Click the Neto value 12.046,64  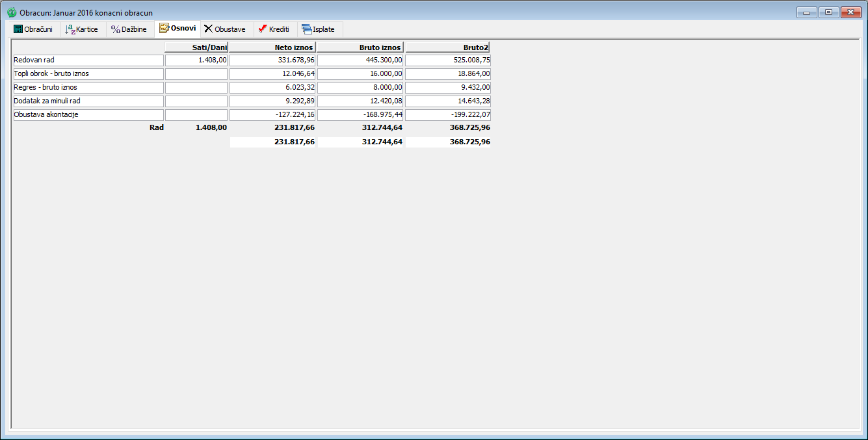(272, 73)
